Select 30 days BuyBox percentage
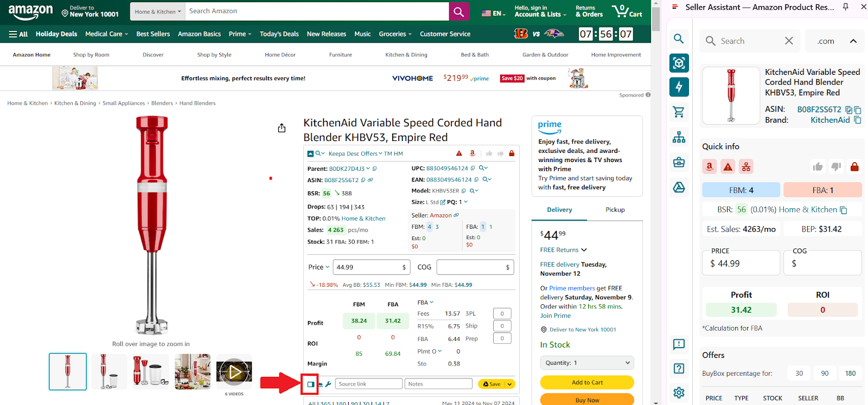This screenshot has height=405, width=868. tap(799, 373)
